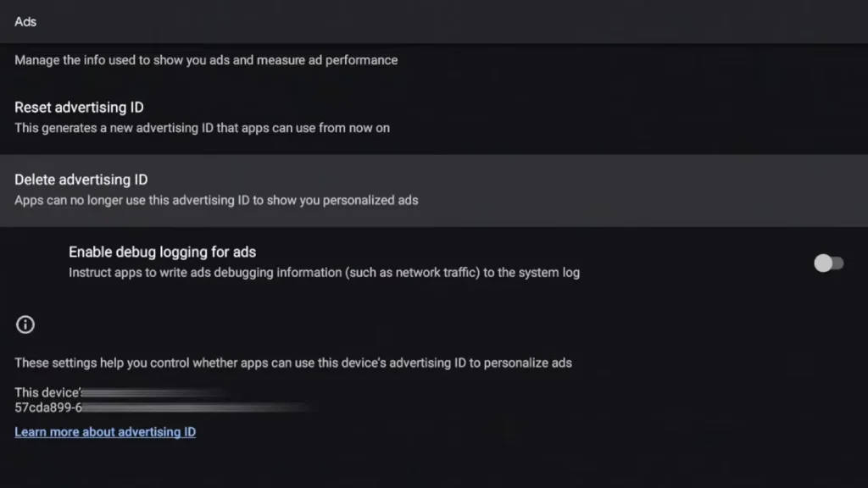Select the Enable debug logging label text
Screen dimensions: 868x488
[162, 252]
